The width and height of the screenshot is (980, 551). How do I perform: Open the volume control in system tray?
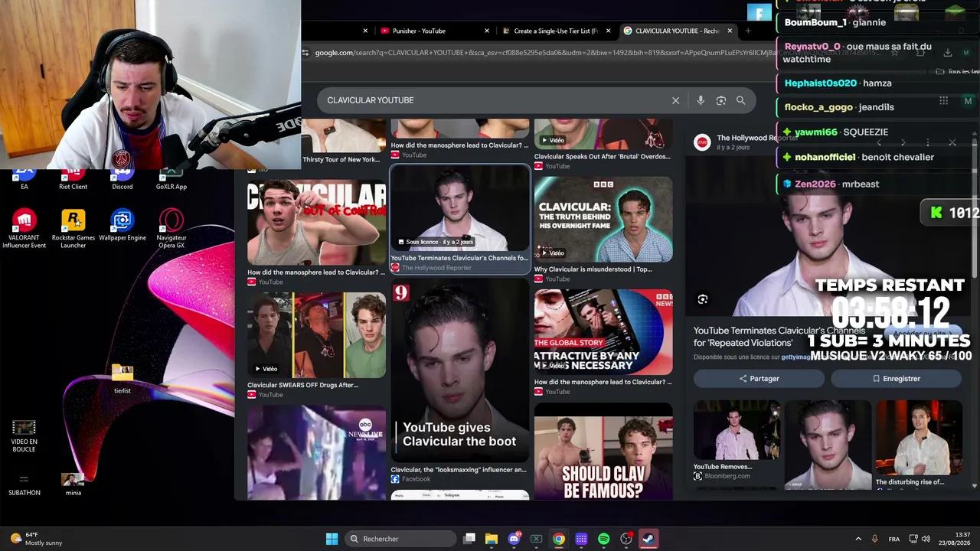[x=926, y=539]
